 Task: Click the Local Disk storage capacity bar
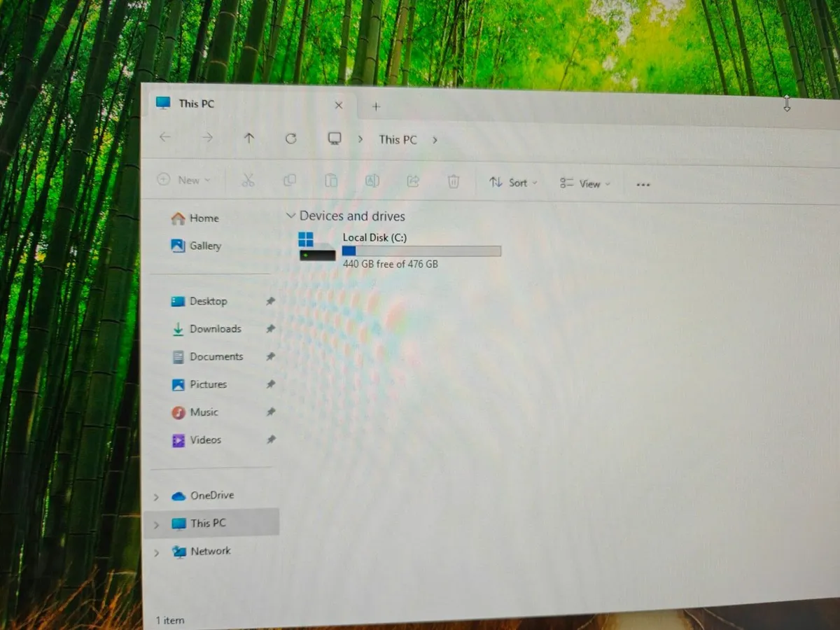point(420,251)
